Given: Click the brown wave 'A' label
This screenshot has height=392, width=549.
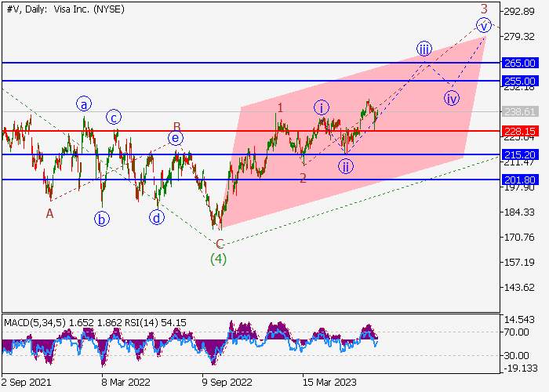Looking at the screenshot, I should 49,213.
